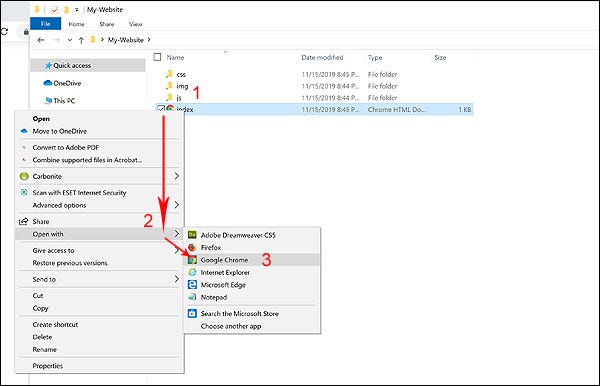The image size is (600, 386).
Task: Switch to the Share ribbon tab
Action: (x=107, y=24)
